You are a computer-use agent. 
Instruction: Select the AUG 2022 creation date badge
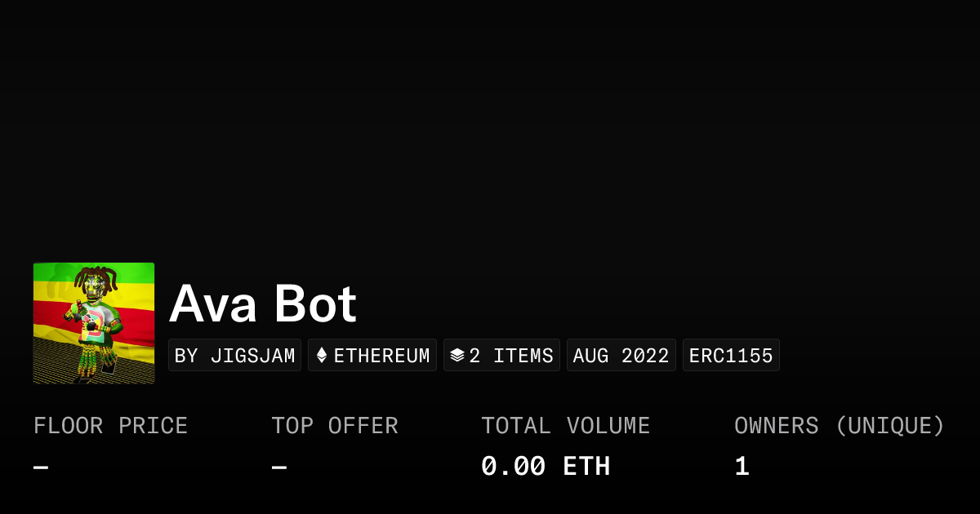pos(621,356)
